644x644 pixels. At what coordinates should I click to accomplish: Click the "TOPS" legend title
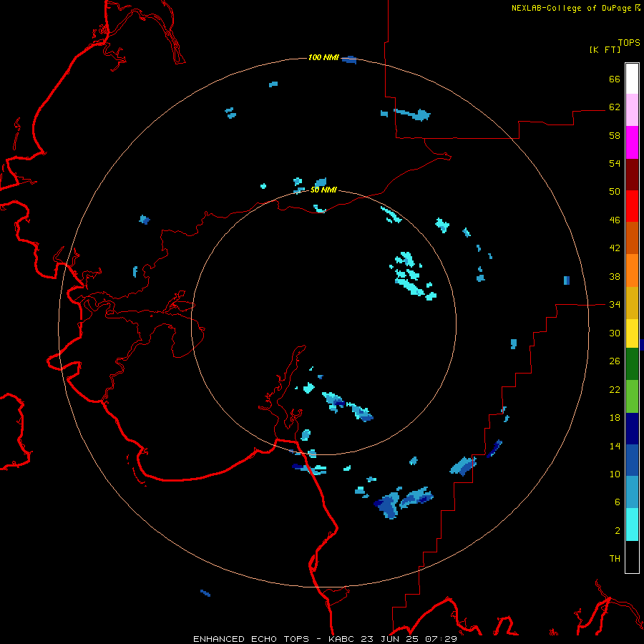coord(629,42)
